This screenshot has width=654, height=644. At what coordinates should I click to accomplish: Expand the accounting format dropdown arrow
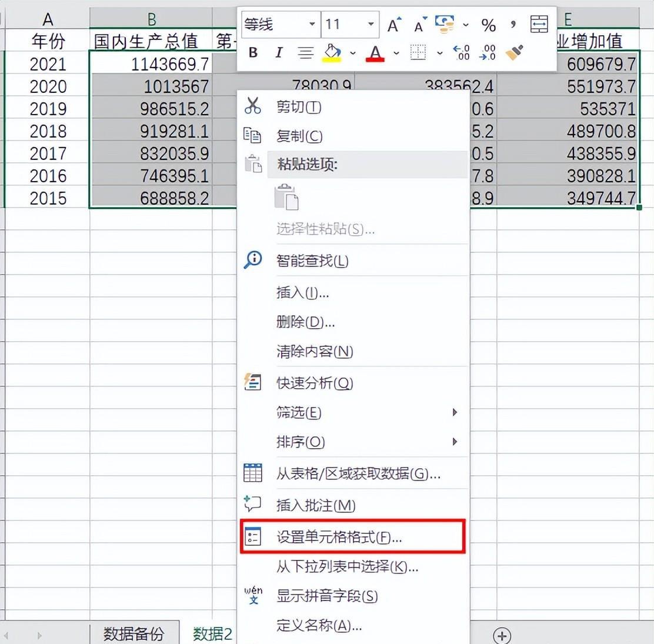[x=466, y=25]
